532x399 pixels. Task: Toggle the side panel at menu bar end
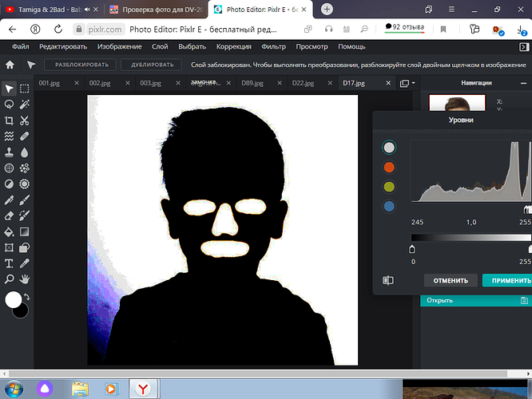(x=524, y=47)
